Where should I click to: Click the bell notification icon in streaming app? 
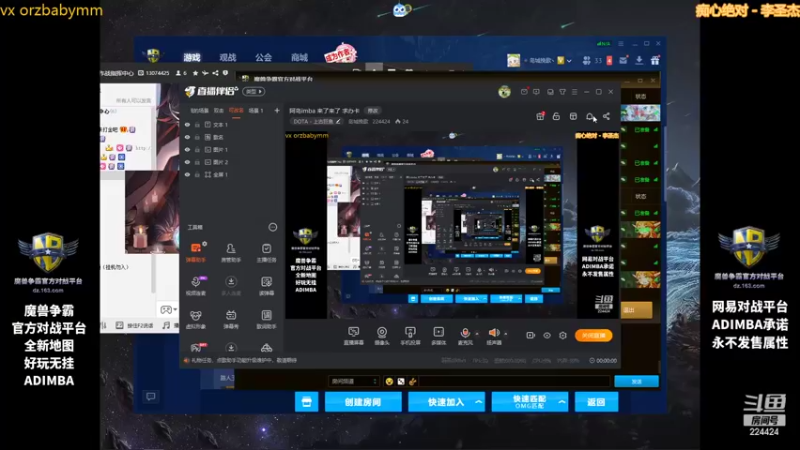click(590, 116)
